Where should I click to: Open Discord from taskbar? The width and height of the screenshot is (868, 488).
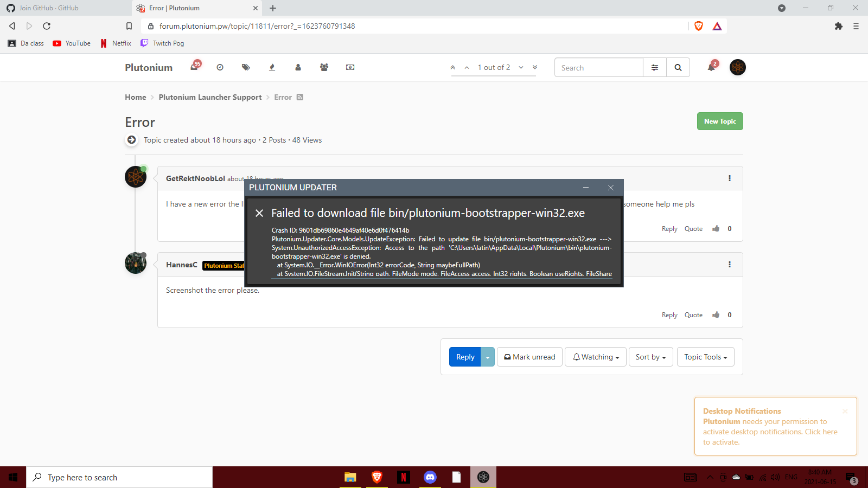pyautogui.click(x=430, y=477)
